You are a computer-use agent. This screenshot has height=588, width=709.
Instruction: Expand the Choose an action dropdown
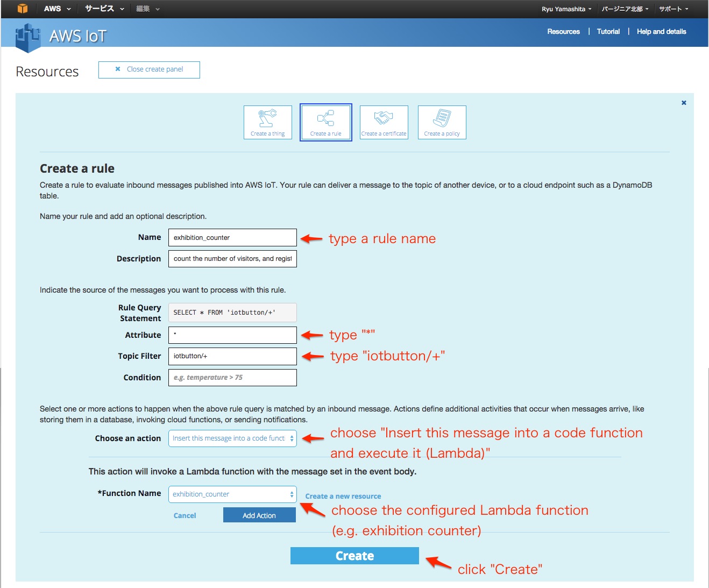232,438
